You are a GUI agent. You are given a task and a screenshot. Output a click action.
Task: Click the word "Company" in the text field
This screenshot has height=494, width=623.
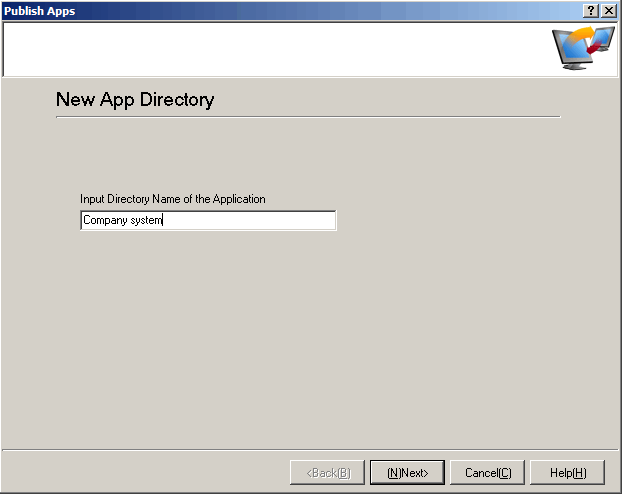pos(103,221)
